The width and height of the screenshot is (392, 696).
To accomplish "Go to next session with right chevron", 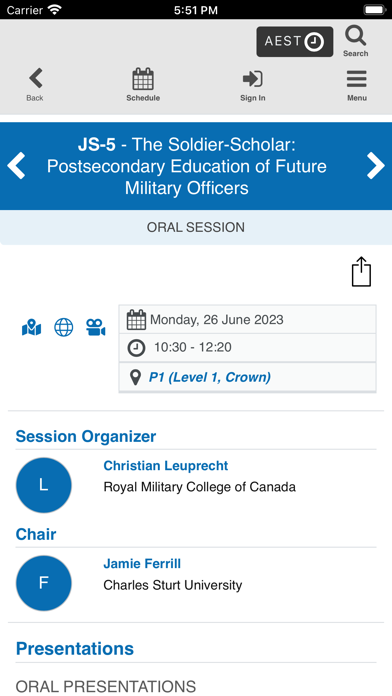I will tap(376, 166).
